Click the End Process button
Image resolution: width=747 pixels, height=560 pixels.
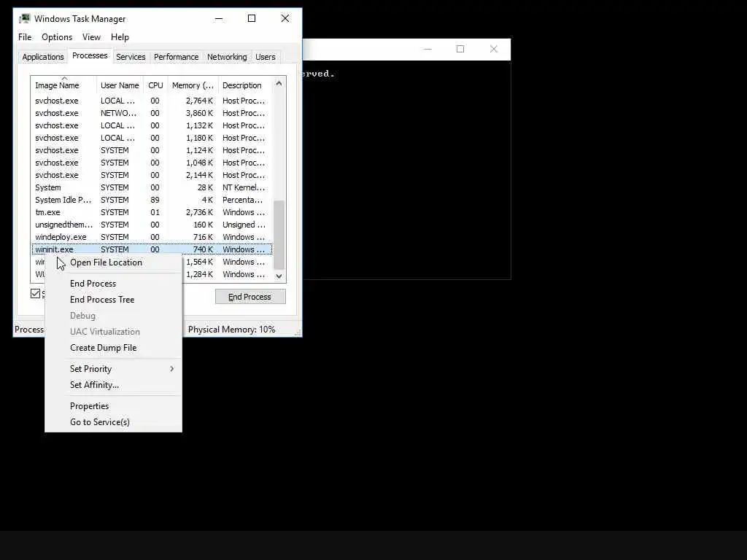coord(250,297)
